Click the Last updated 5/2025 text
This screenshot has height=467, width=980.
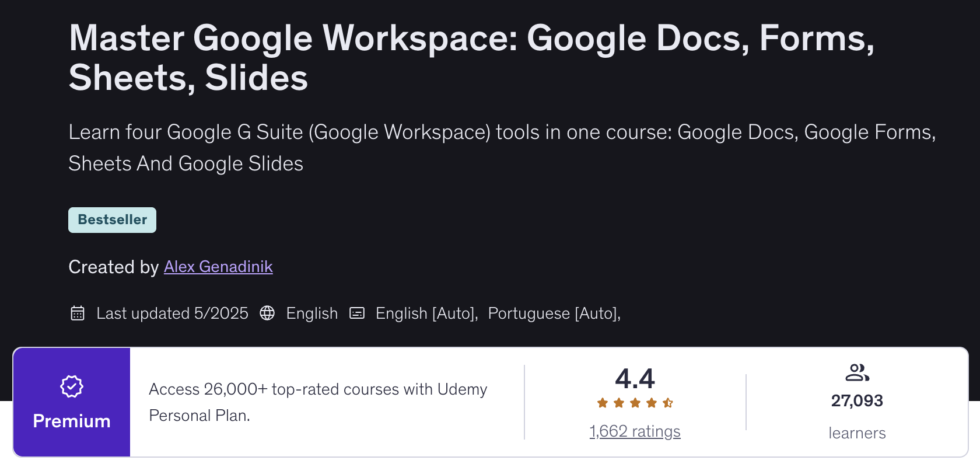coord(172,313)
